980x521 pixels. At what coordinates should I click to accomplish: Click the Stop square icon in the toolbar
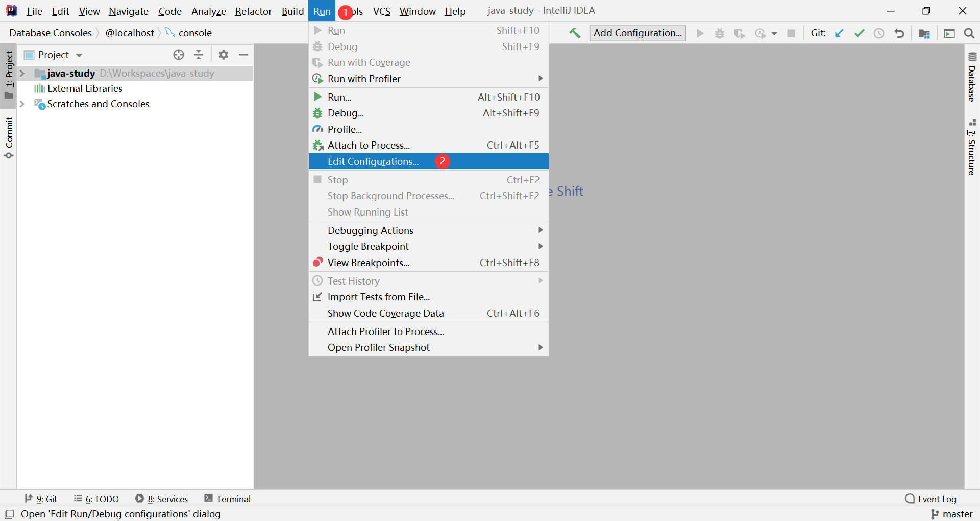[x=791, y=33]
